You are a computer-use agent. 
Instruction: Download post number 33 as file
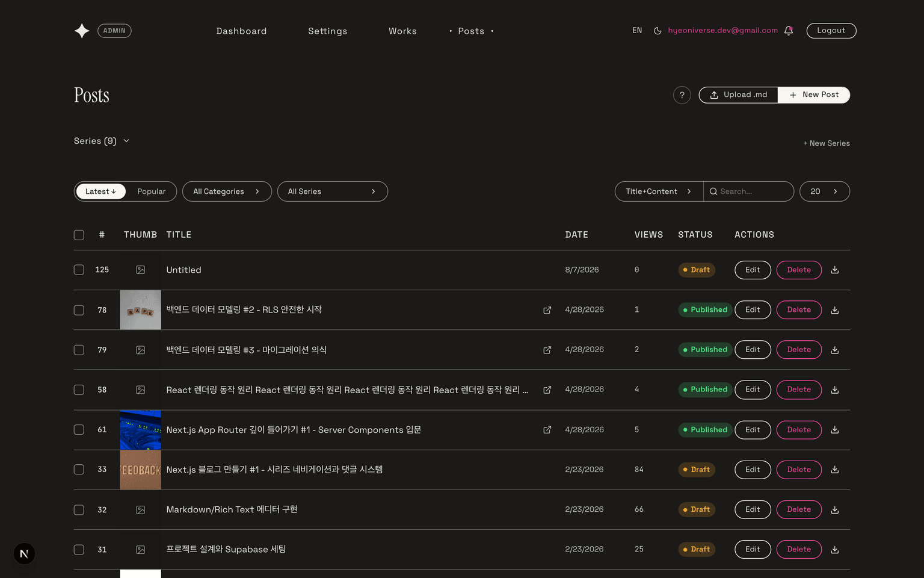[x=835, y=470]
